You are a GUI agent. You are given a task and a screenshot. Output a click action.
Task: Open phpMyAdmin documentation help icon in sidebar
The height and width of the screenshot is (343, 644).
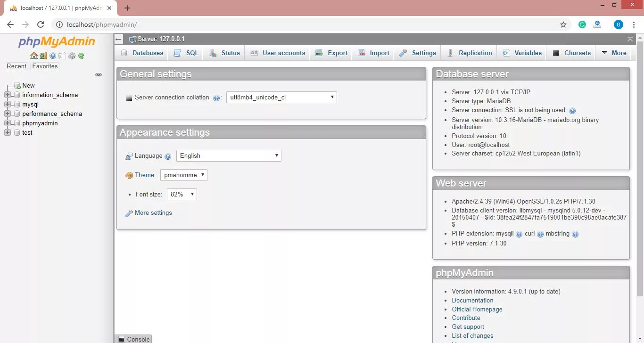click(x=53, y=56)
